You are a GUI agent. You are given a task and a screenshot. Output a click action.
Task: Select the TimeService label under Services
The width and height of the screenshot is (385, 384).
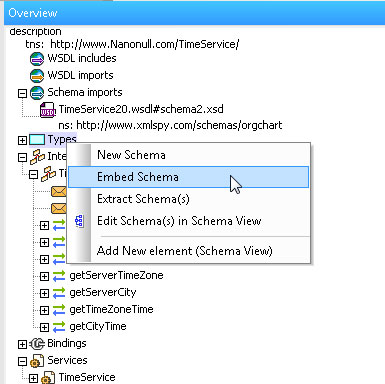[87, 378]
